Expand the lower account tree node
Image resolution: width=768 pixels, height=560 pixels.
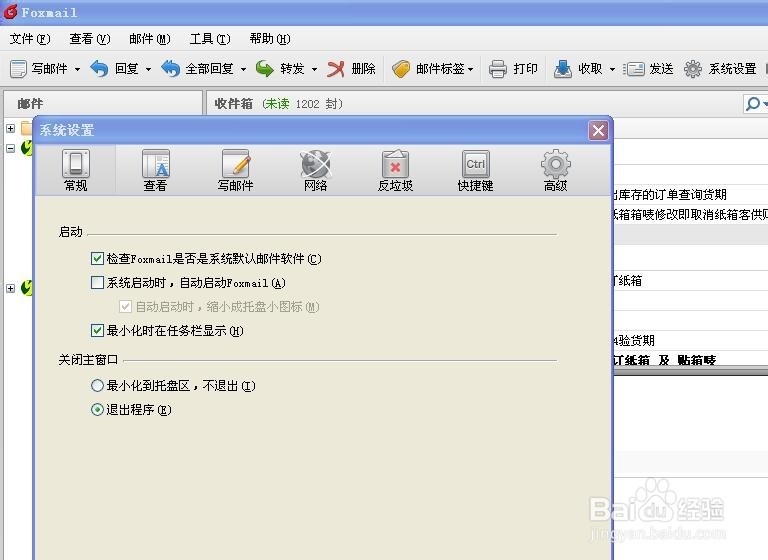[x=10, y=288]
